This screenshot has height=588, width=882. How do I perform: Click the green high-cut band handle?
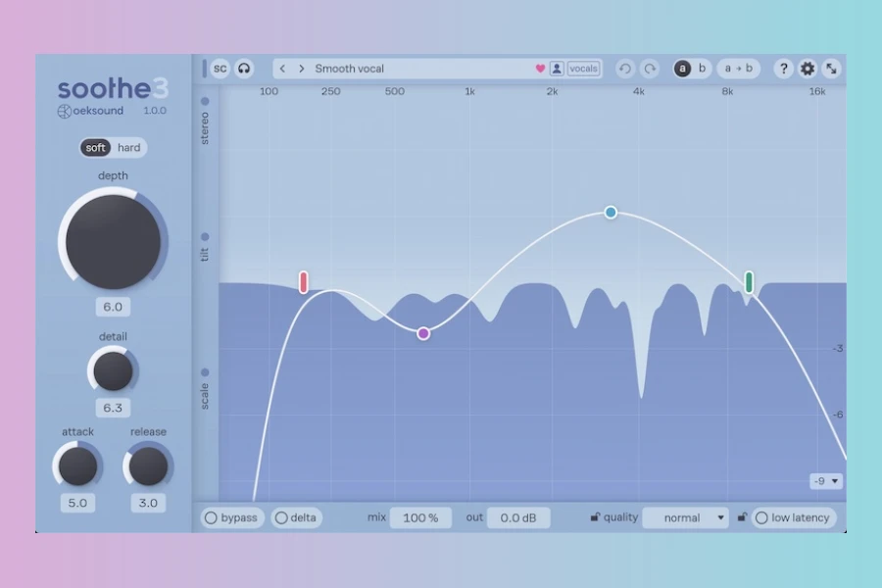(x=750, y=282)
